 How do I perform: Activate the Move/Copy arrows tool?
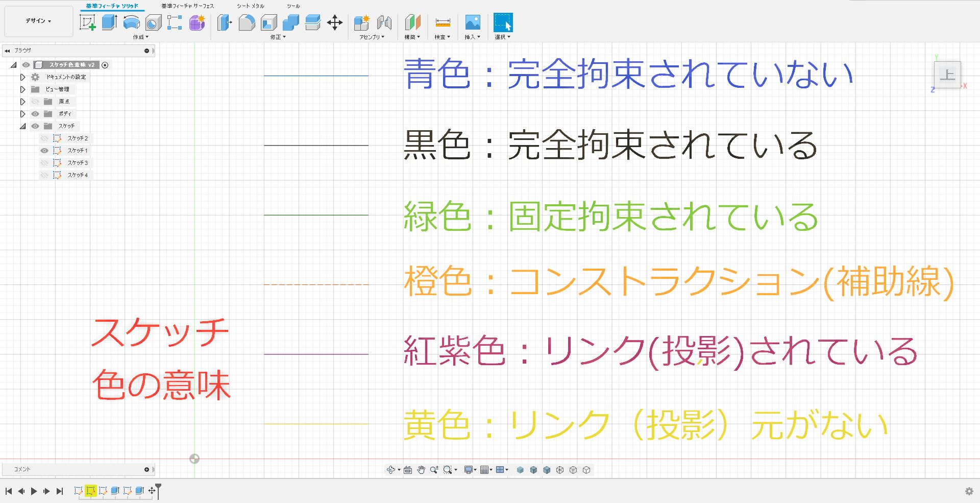335,22
